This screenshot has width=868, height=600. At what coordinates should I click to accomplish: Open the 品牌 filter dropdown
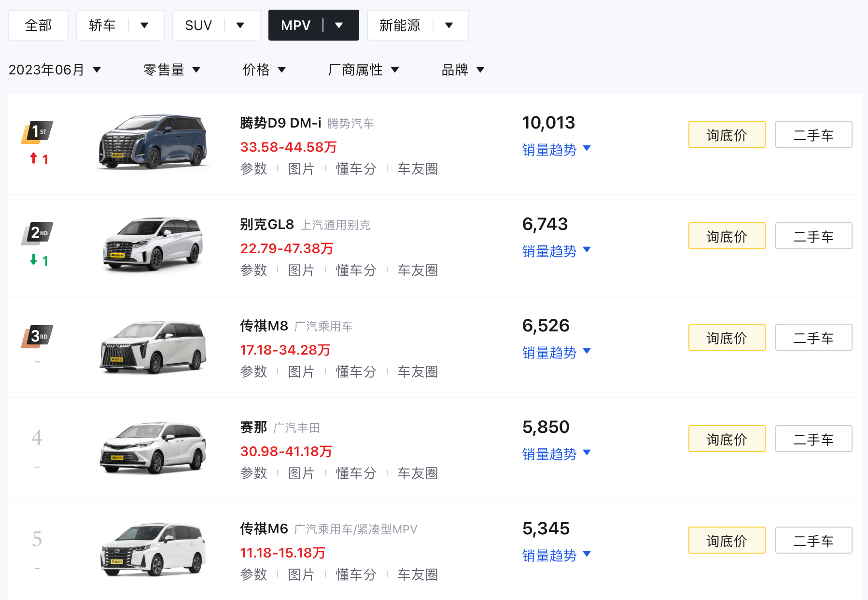tap(462, 70)
